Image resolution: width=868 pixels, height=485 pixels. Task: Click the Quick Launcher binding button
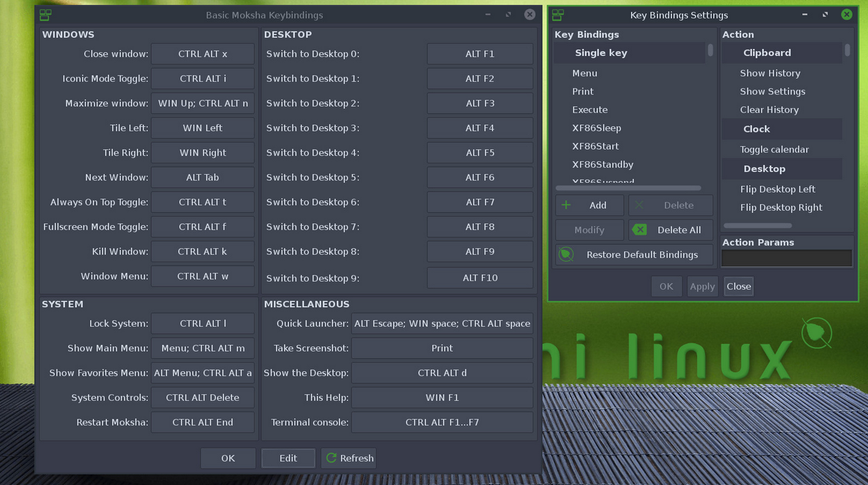click(442, 324)
